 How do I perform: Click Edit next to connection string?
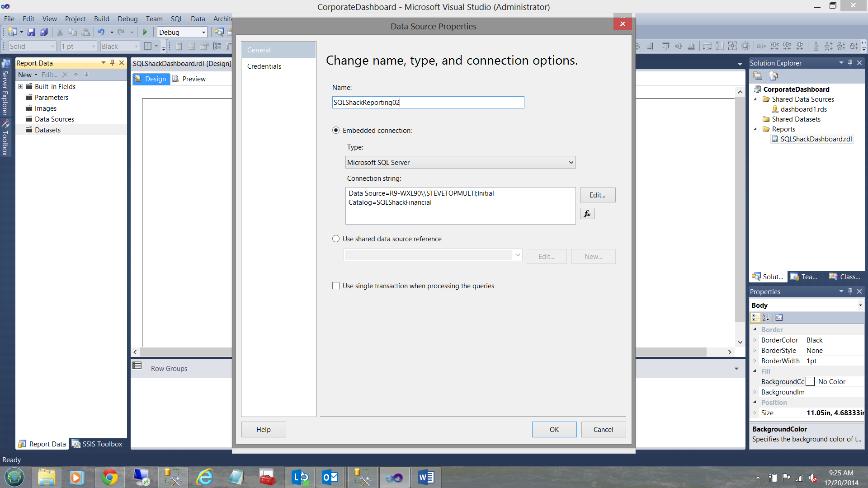click(x=597, y=195)
